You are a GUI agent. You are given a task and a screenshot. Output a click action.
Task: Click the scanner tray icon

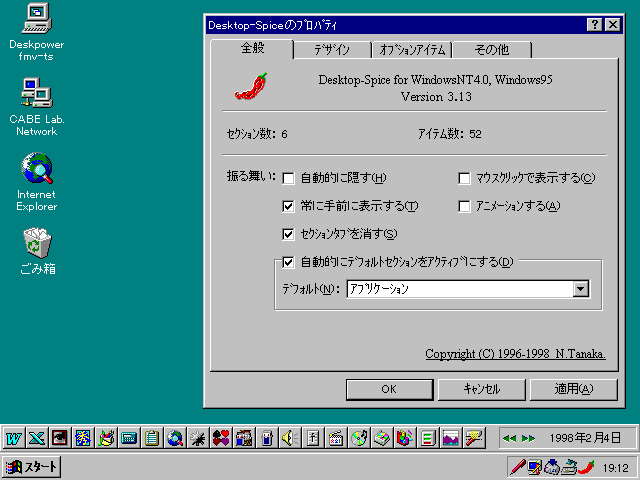coord(569,467)
